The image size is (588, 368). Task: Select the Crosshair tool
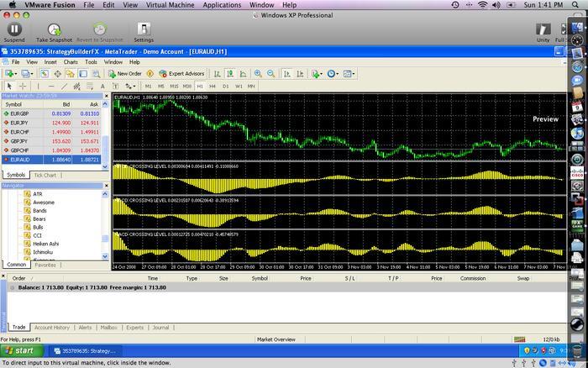pos(23,87)
